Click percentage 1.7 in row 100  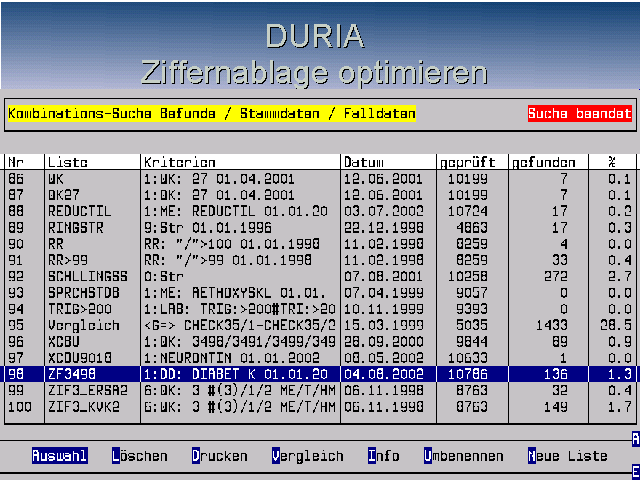click(x=620, y=407)
